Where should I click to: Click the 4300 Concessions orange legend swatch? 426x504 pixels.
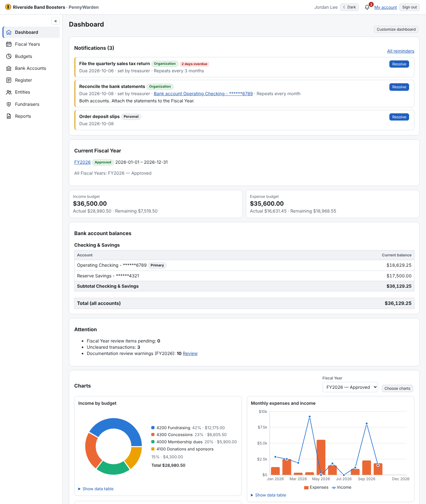pos(153,435)
